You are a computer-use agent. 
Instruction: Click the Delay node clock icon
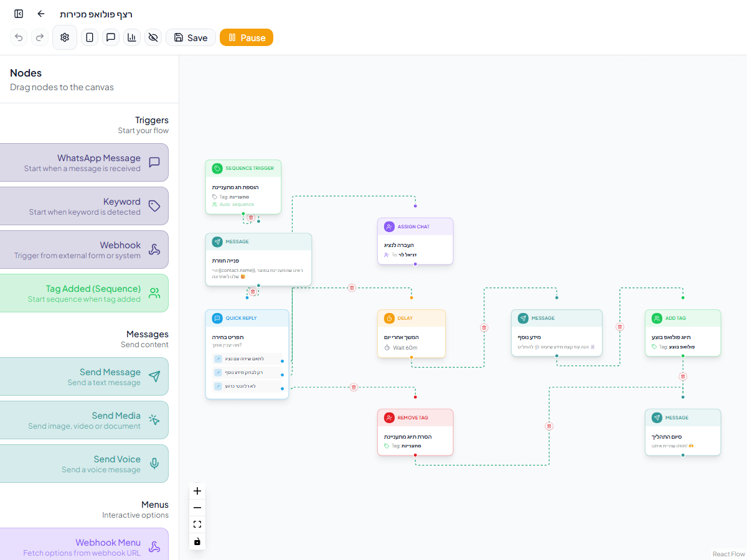(389, 318)
